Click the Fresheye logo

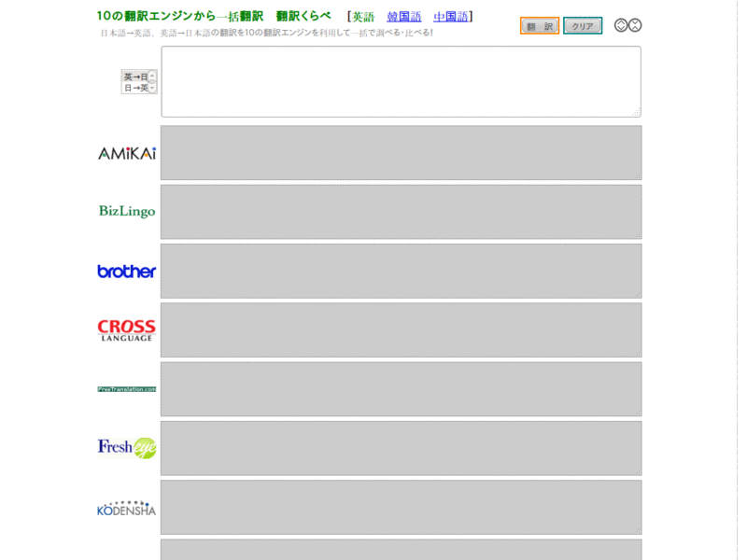pos(127,448)
